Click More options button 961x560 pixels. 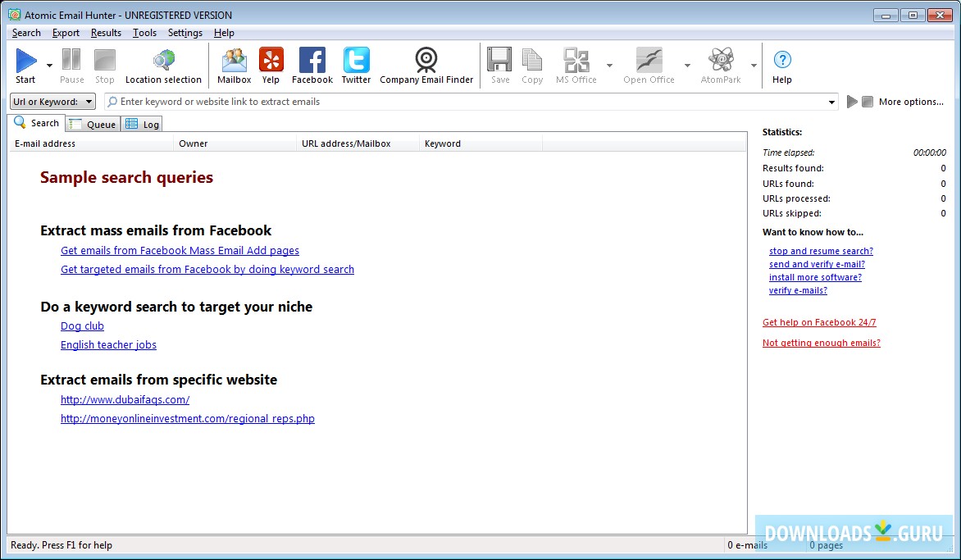click(x=911, y=102)
